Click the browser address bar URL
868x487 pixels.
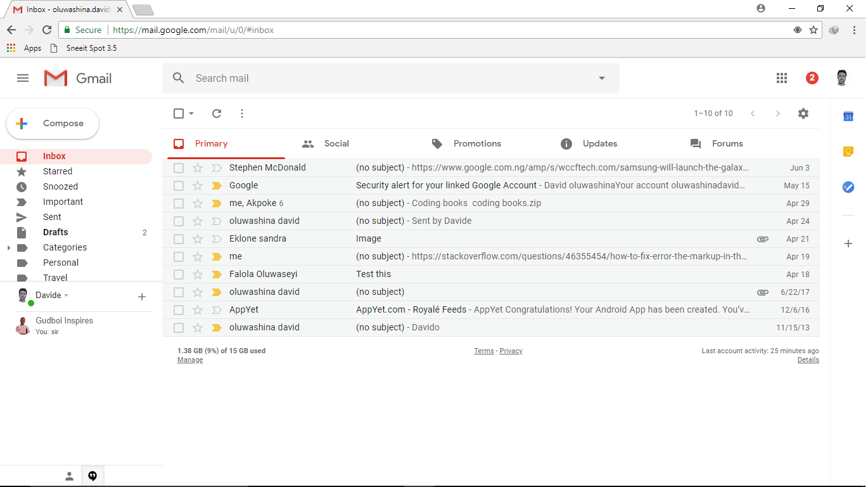click(193, 30)
